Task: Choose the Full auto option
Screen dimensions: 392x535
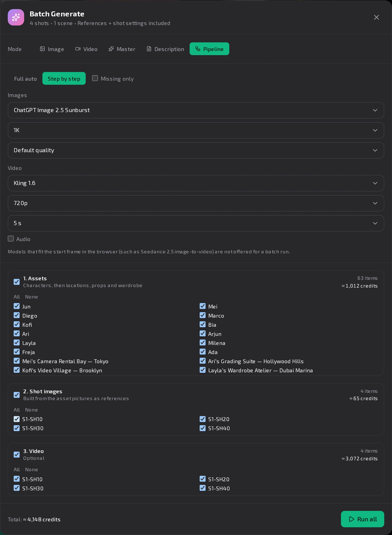Action: [x=25, y=79]
